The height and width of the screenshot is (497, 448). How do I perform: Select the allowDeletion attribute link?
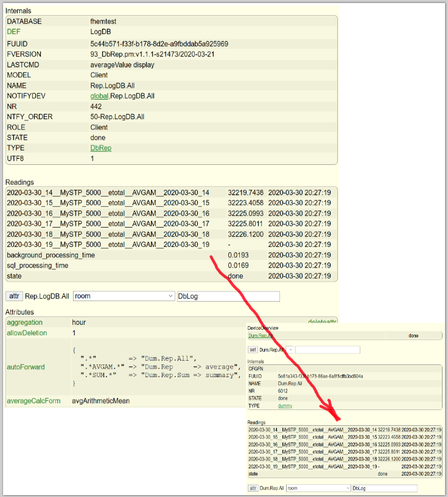27,333
